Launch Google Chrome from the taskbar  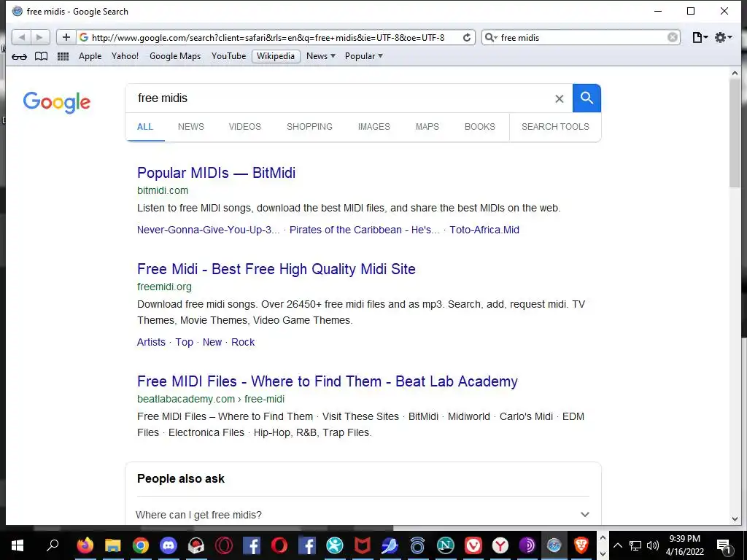click(x=141, y=545)
